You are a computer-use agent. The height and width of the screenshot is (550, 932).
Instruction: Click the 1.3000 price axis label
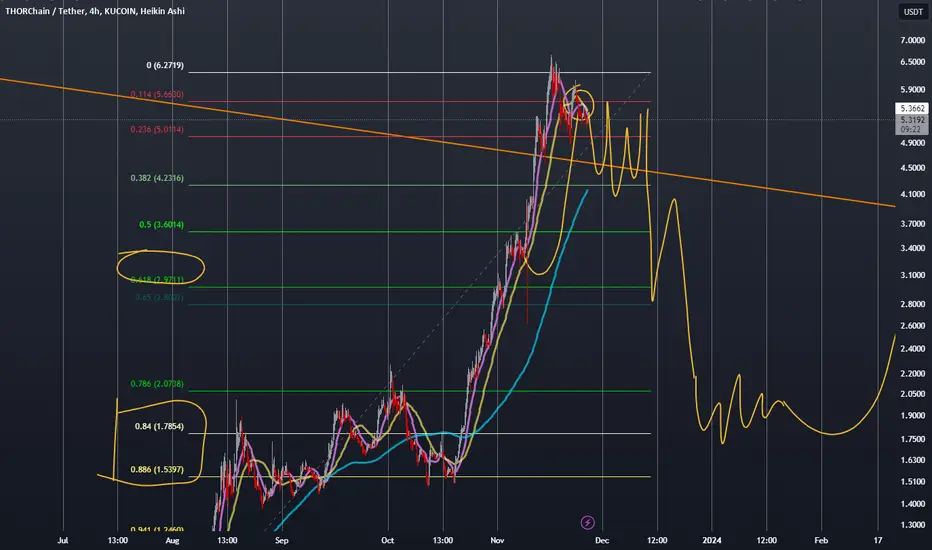click(x=912, y=525)
